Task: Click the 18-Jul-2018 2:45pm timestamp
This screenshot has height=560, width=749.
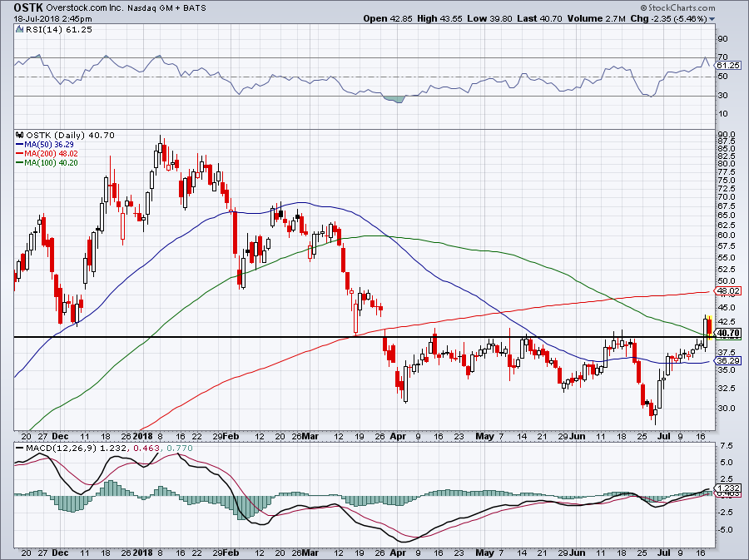Action: (52, 18)
